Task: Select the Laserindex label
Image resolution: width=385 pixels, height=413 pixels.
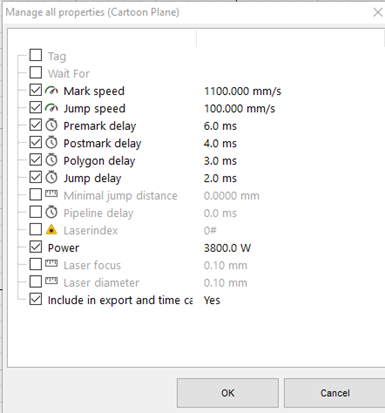Action: tap(91, 230)
